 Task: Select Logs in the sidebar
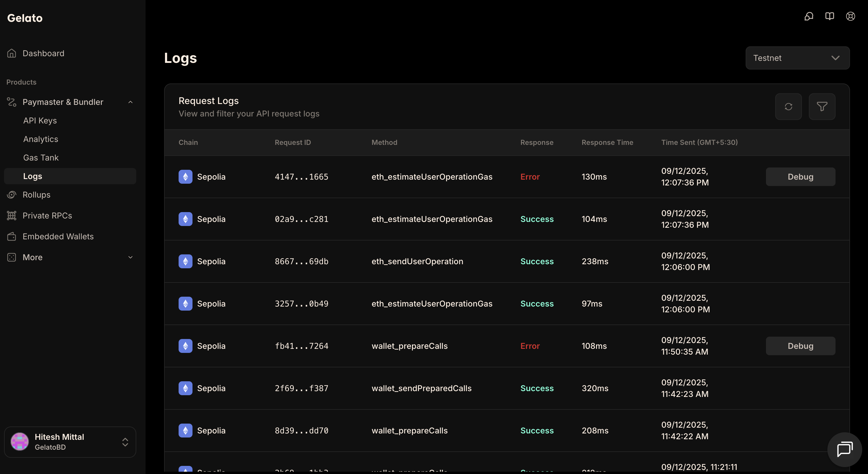click(x=70, y=176)
